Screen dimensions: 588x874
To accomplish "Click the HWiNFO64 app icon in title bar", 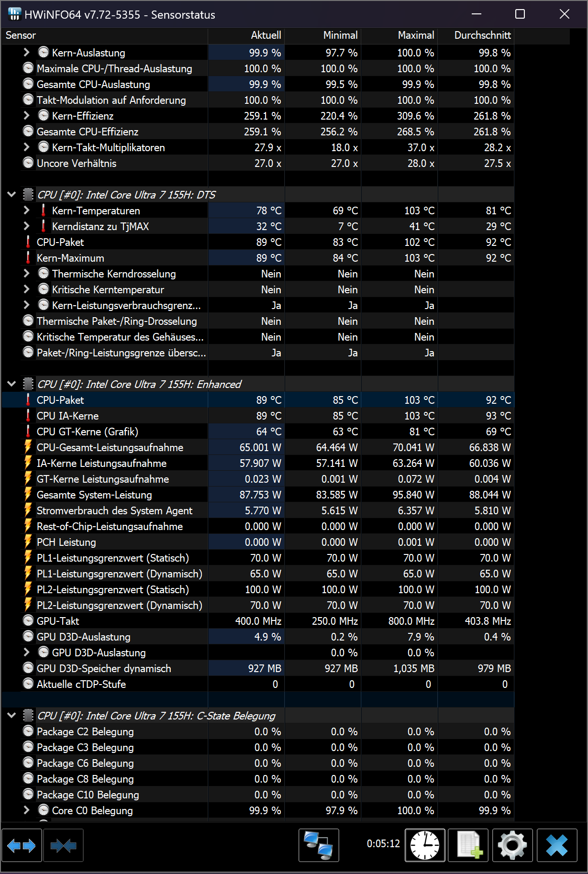I will click(x=14, y=14).
